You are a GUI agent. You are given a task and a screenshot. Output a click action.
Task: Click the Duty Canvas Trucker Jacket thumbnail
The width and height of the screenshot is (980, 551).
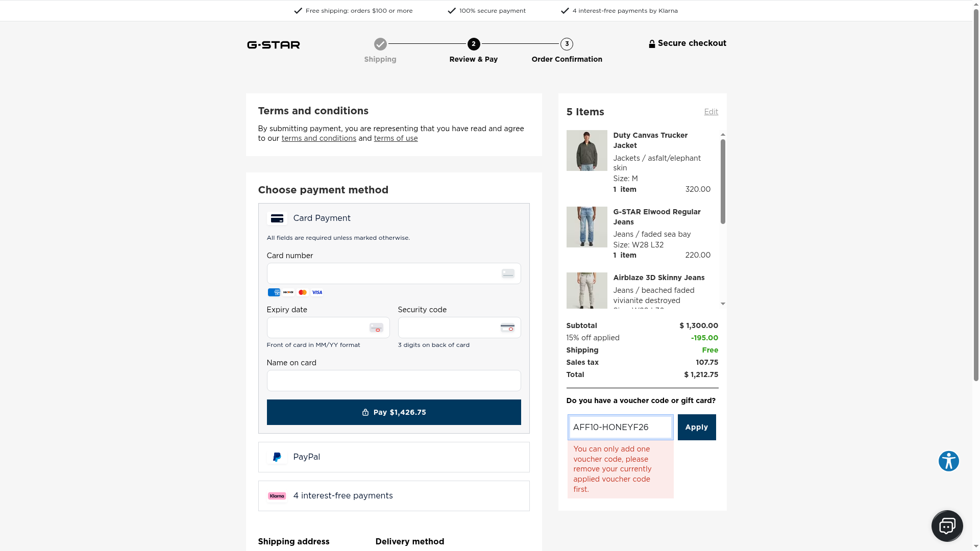point(586,151)
